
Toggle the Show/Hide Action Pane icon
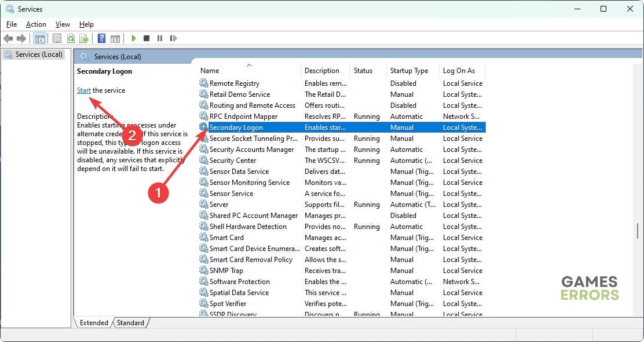click(115, 39)
